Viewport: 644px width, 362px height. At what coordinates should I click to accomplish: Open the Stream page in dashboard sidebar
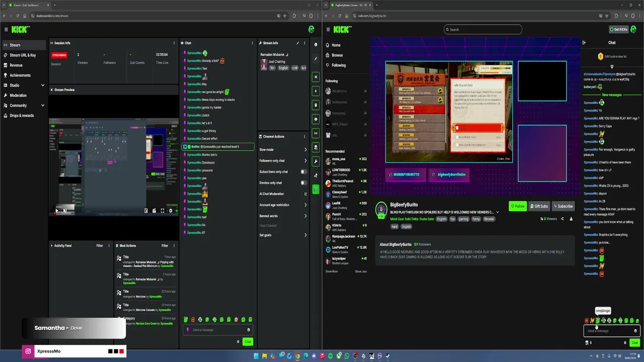24,45
